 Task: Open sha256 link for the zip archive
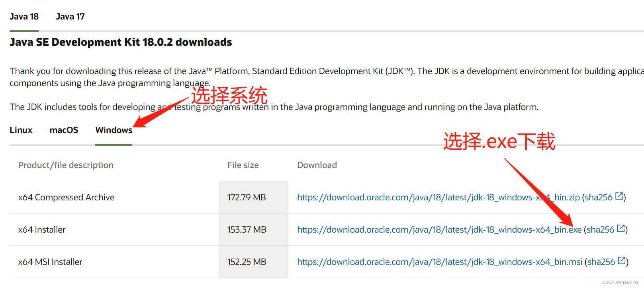[599, 197]
